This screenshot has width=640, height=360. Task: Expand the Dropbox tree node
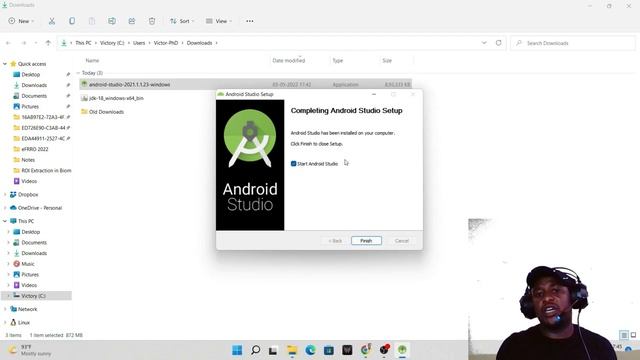[x=5, y=195]
